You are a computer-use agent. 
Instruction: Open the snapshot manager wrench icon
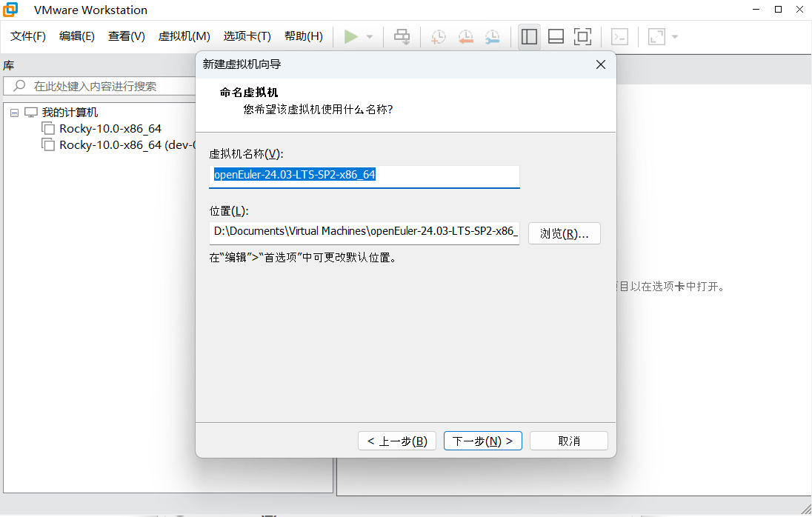(x=493, y=37)
